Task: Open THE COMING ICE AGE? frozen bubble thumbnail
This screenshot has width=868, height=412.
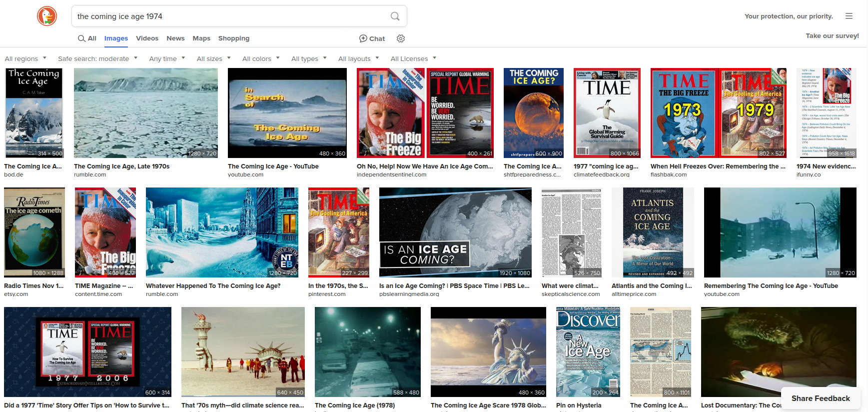Action: (534, 113)
